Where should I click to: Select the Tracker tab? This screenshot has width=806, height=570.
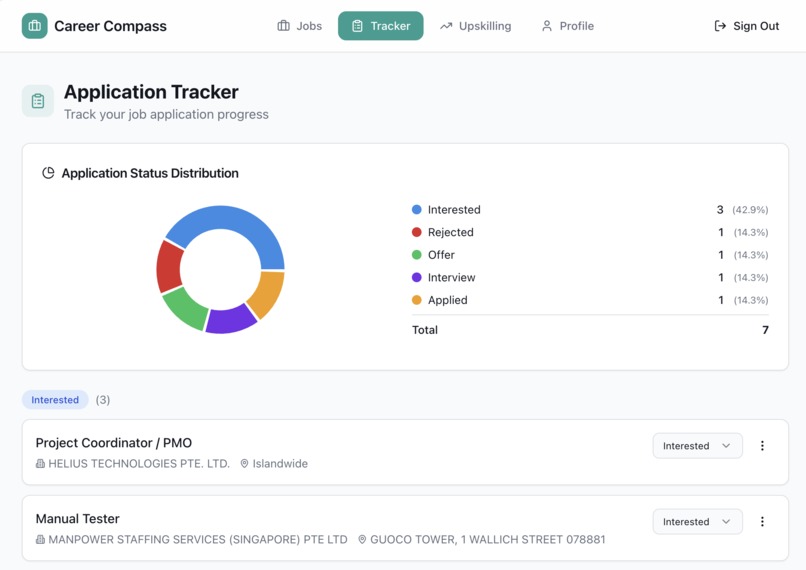[380, 26]
